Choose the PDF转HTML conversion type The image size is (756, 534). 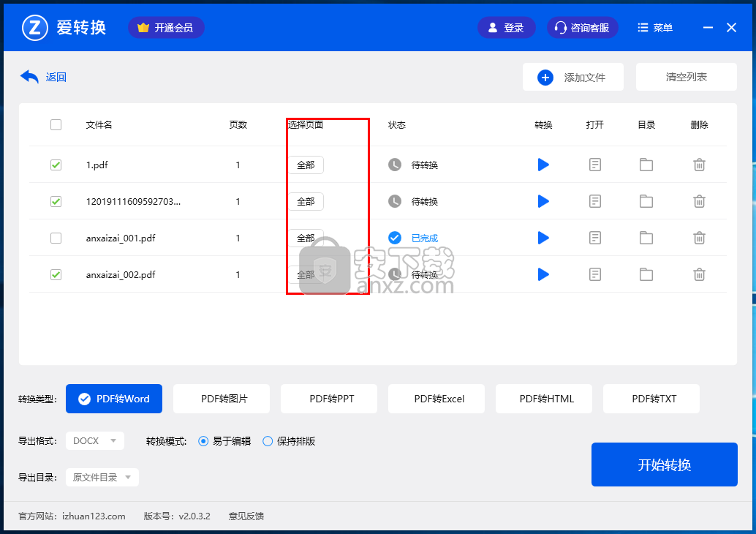544,399
